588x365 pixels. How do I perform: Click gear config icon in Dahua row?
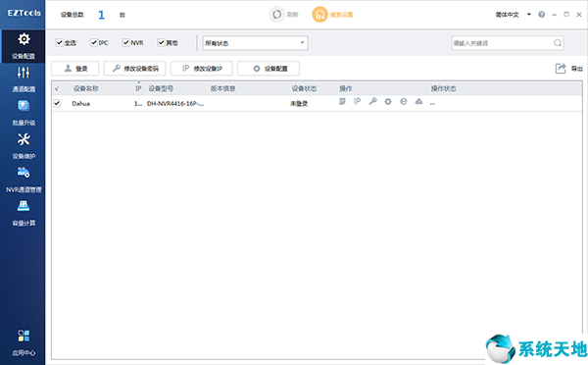(x=388, y=101)
